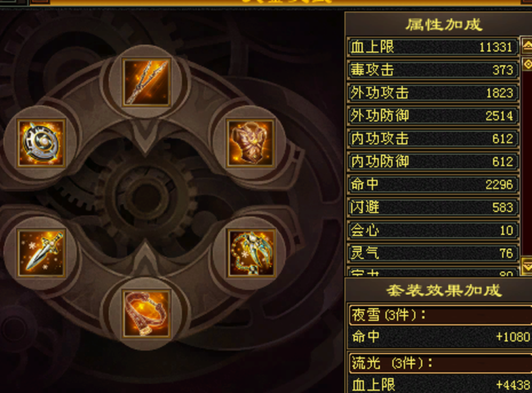
Task: Select the dagger equipment slot
Action: click(41, 253)
